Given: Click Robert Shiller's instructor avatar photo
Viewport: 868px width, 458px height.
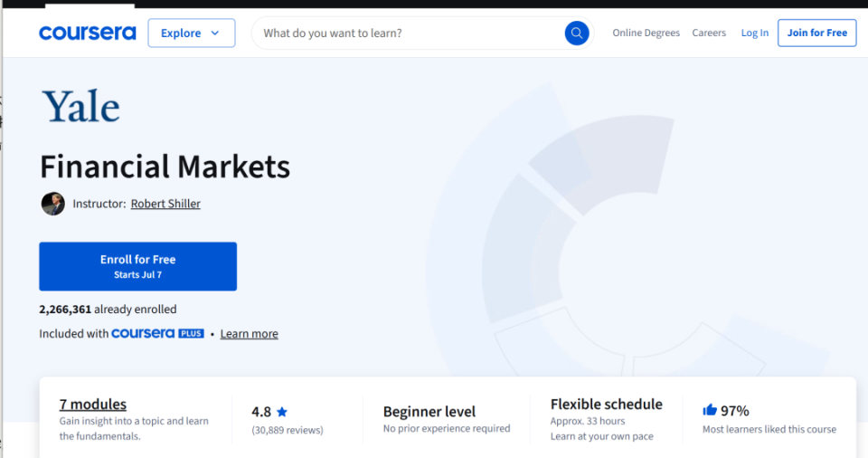Looking at the screenshot, I should tap(53, 204).
